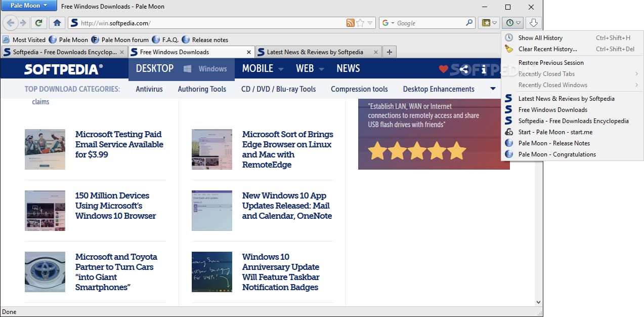
Task: Open a new tab with plus button
Action: tap(389, 52)
